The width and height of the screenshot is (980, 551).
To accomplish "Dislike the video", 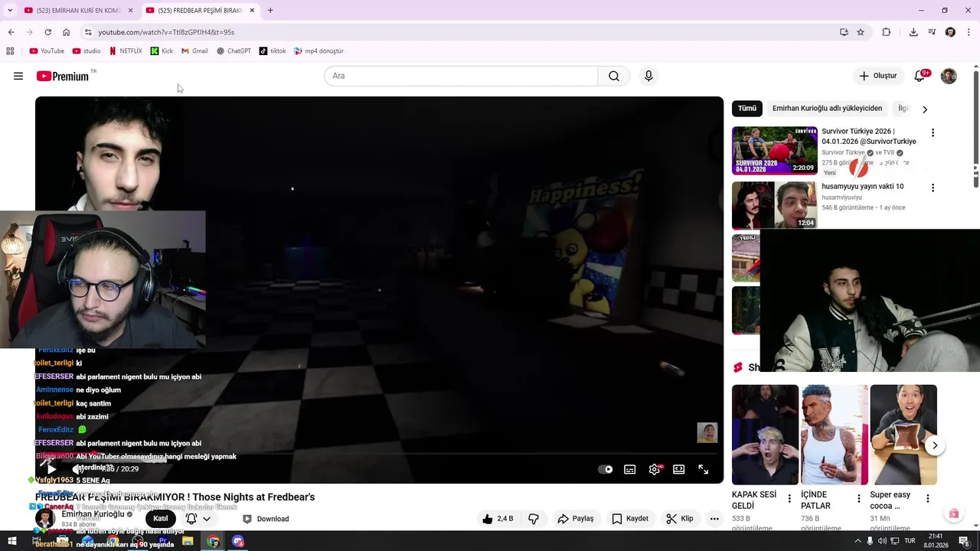I will pyautogui.click(x=534, y=519).
